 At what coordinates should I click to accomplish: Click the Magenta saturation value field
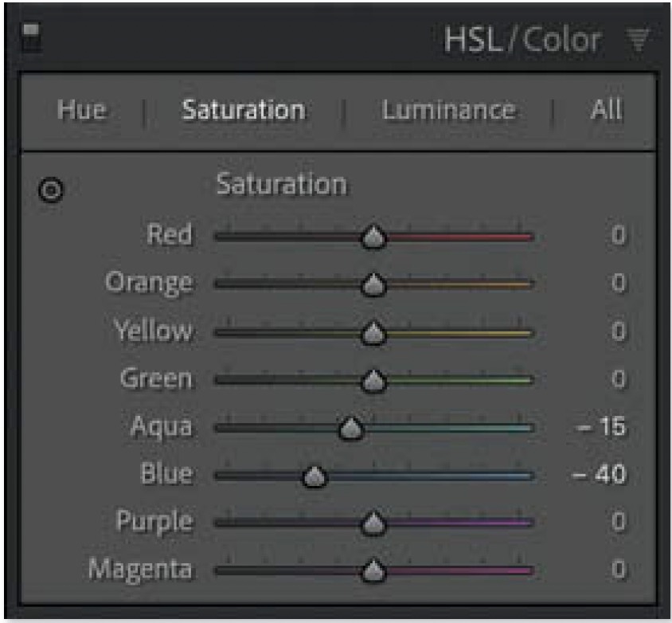617,570
